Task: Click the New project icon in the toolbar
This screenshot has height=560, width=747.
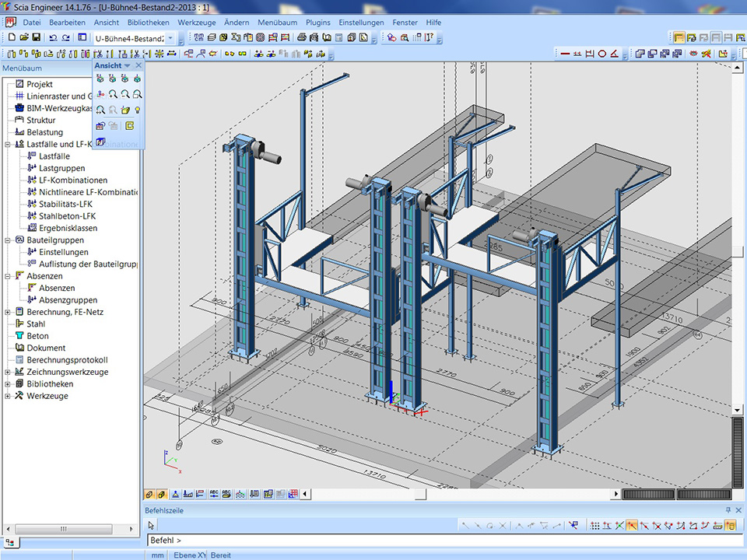Action: pyautogui.click(x=11, y=37)
